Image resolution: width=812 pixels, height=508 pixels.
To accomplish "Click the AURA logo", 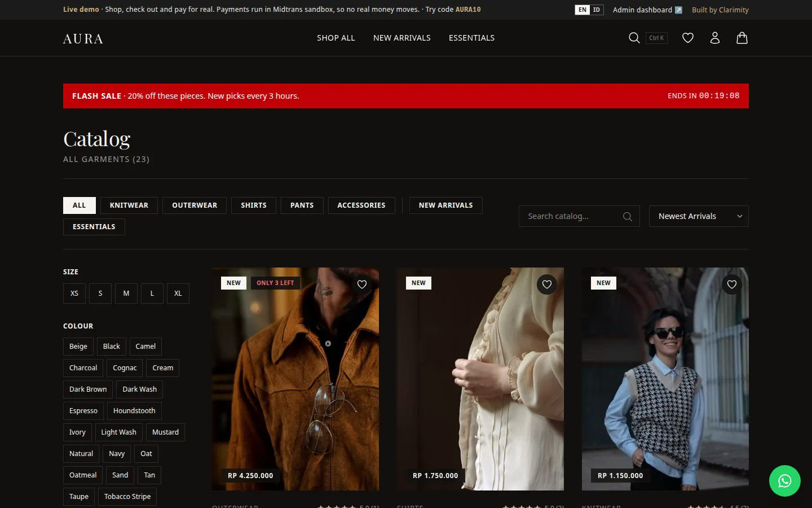I will [x=83, y=38].
